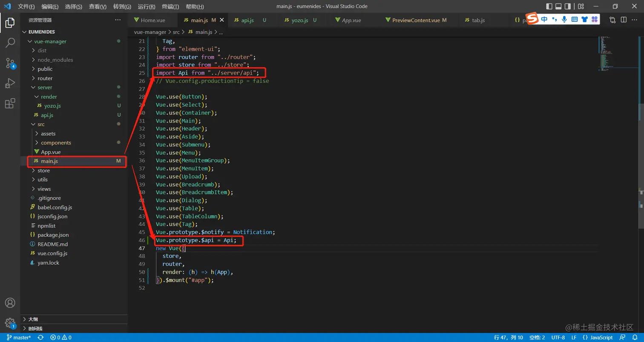644x342 pixels.
Task: Expand the 大纲 outline section
Action: [74, 319]
